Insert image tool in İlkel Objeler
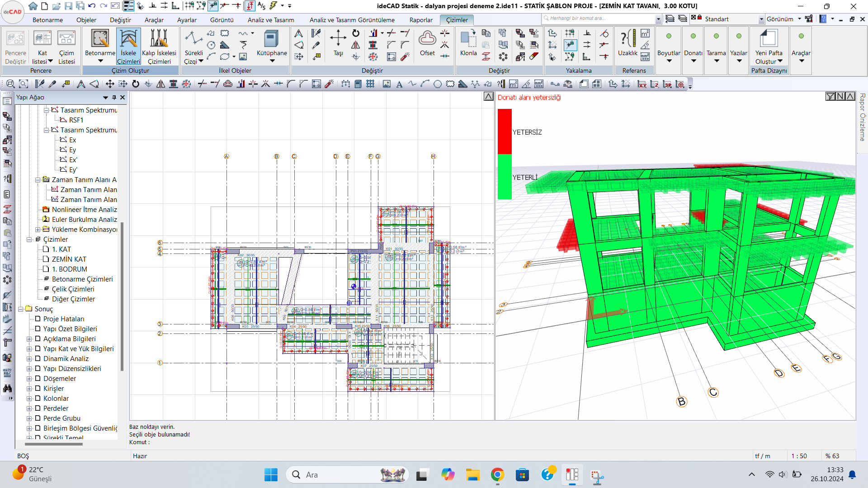The height and width of the screenshot is (488, 868). [243, 56]
